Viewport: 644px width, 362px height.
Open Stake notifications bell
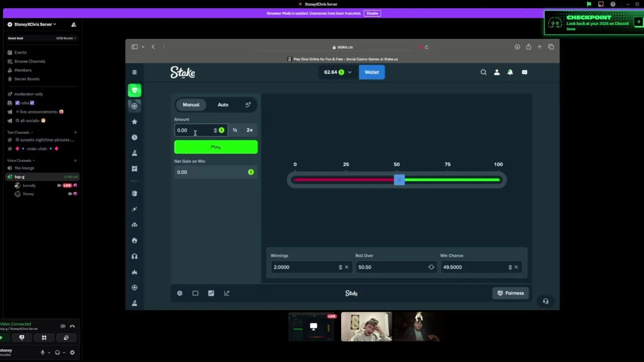[x=510, y=72]
